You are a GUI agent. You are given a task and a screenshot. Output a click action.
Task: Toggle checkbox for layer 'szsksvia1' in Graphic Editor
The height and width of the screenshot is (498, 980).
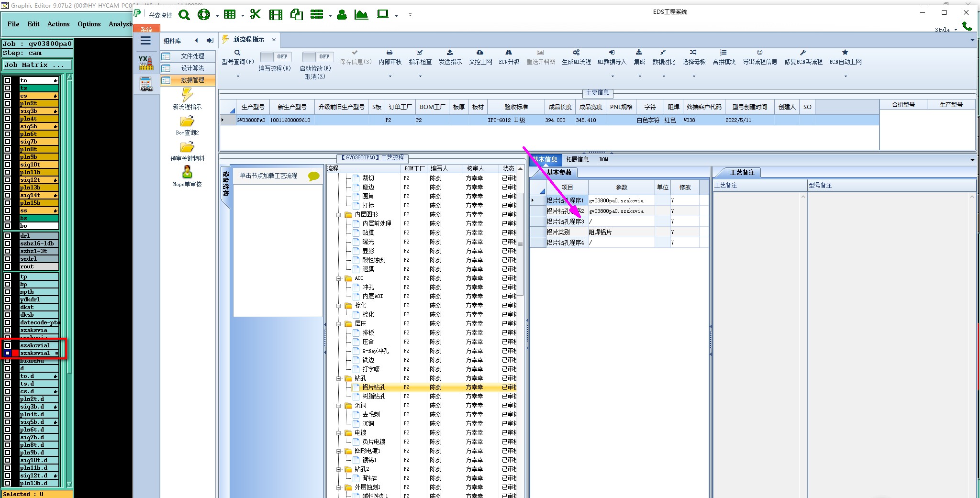(x=8, y=353)
